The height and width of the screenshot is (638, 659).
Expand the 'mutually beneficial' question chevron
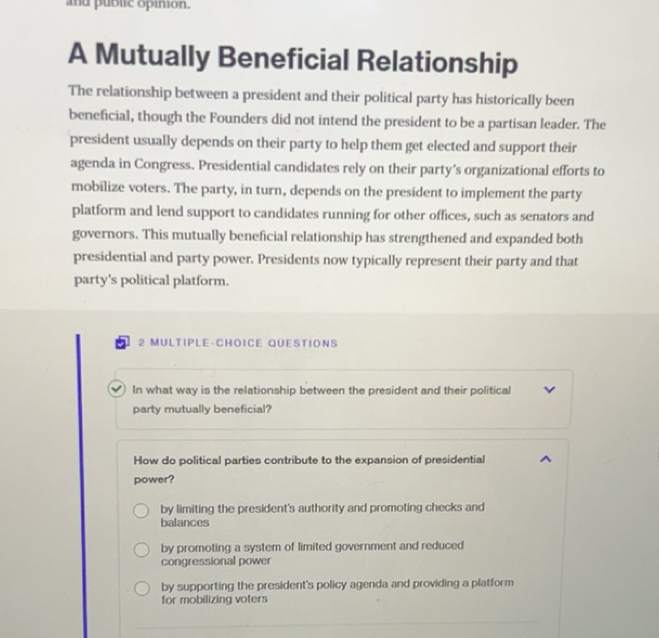pyautogui.click(x=547, y=392)
